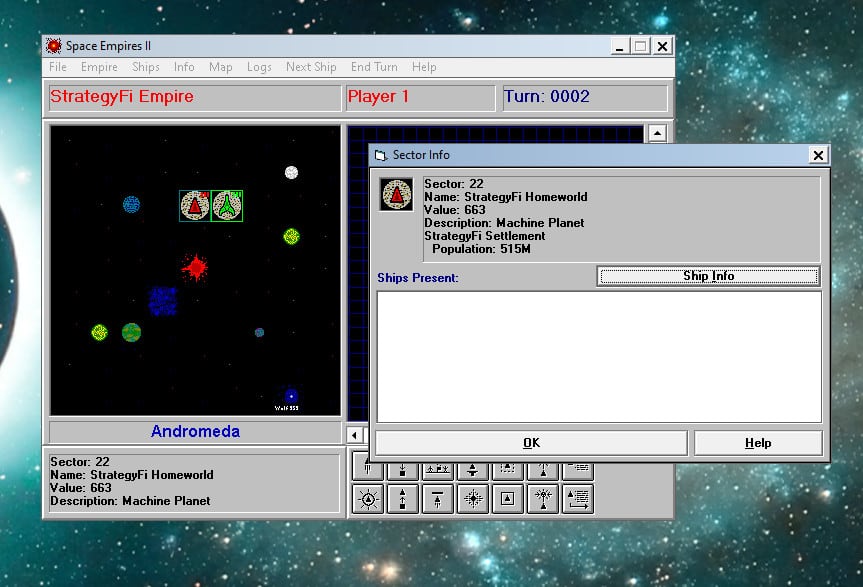Select the Wolf 359 warp point
The image size is (863, 587).
(x=290, y=396)
